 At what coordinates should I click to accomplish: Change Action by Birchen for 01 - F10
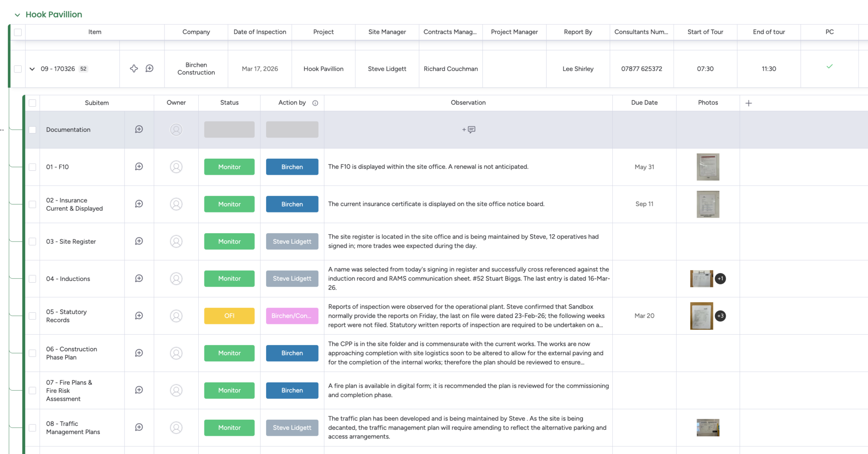point(292,167)
